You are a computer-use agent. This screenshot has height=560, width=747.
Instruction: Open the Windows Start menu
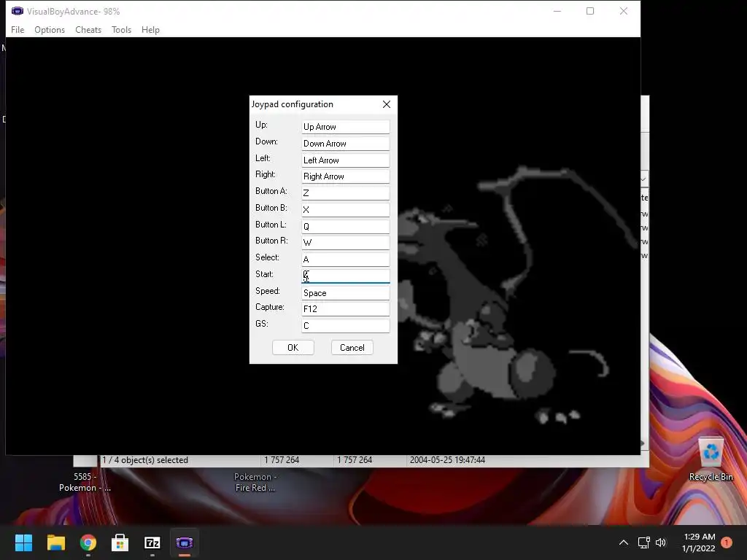pyautogui.click(x=23, y=542)
